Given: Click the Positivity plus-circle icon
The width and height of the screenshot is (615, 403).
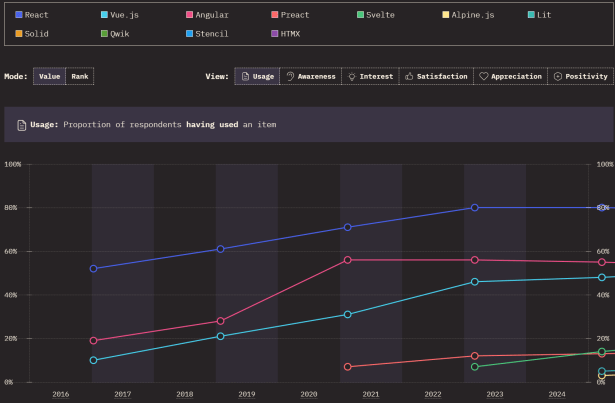Looking at the screenshot, I should click(558, 77).
